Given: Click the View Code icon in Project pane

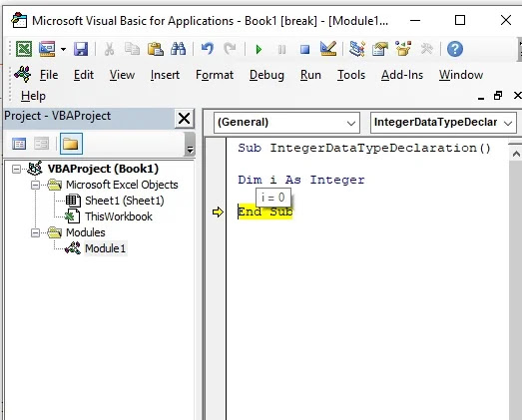Looking at the screenshot, I should click(19, 144).
